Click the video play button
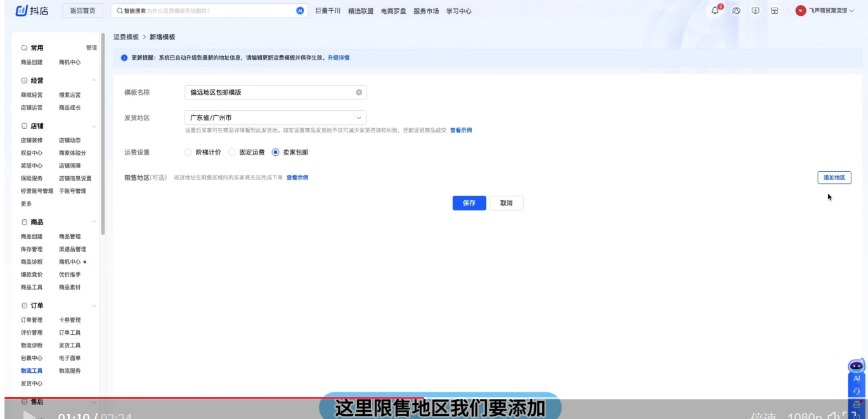The image size is (868, 419). click(x=30, y=415)
